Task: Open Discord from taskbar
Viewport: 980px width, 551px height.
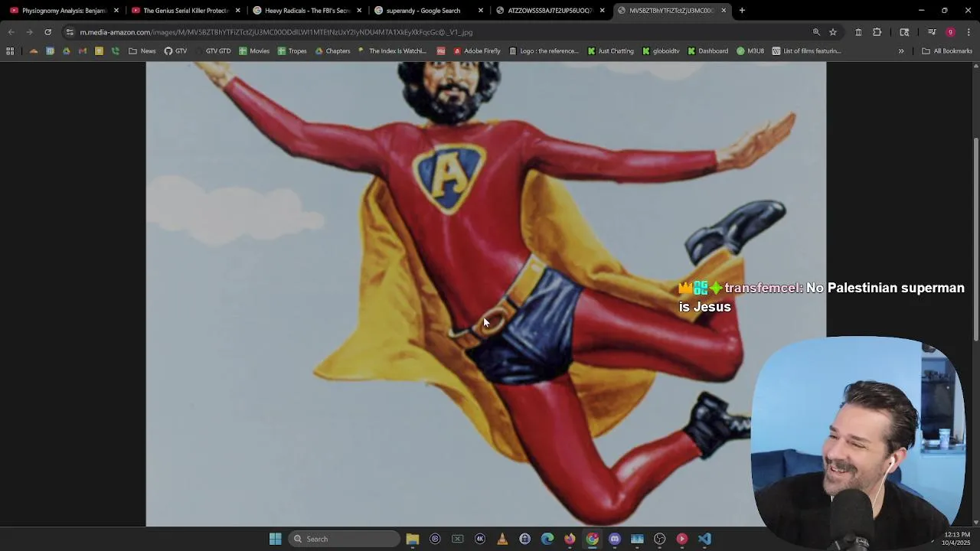Action: [x=614, y=539]
